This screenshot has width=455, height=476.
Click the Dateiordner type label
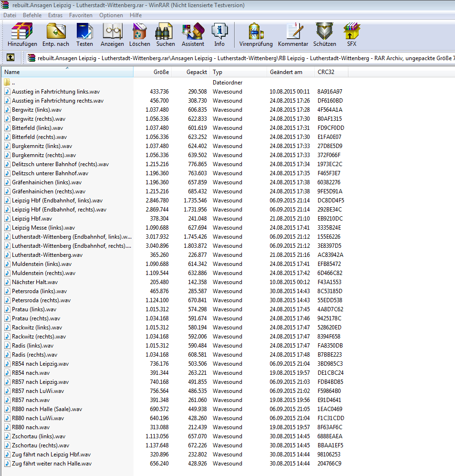227,82
